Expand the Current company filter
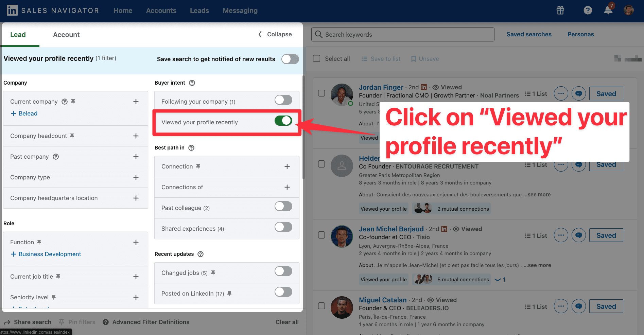This screenshot has height=335, width=644. pos(136,102)
